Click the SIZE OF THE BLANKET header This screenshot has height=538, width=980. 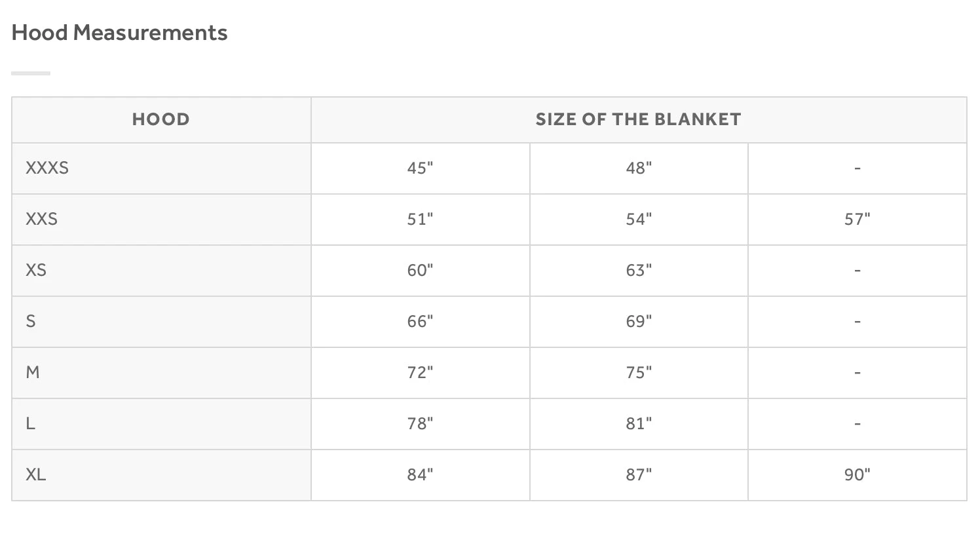(638, 119)
